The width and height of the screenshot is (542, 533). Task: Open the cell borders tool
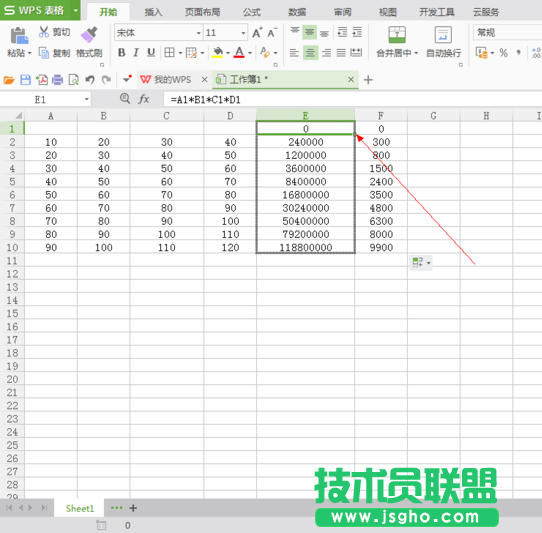click(169, 53)
